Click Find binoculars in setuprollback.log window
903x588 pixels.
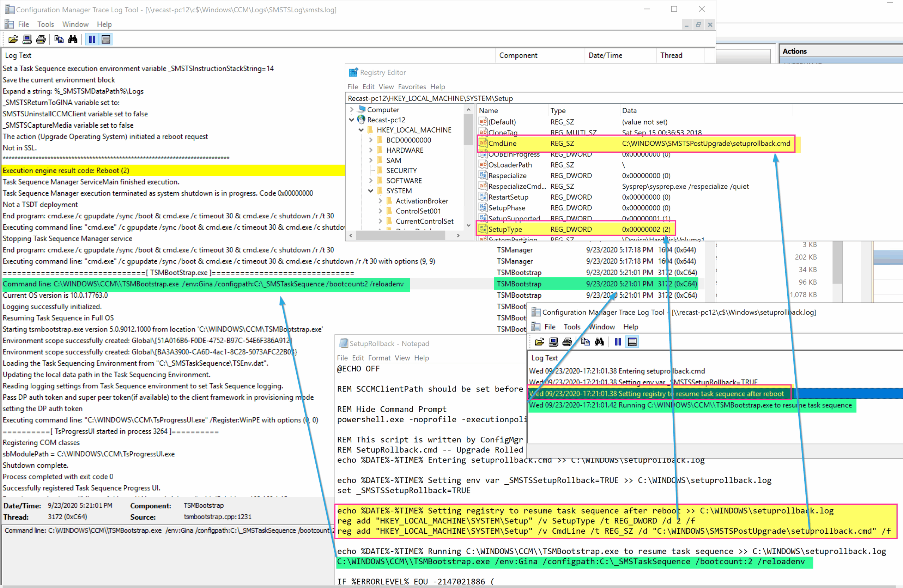599,342
